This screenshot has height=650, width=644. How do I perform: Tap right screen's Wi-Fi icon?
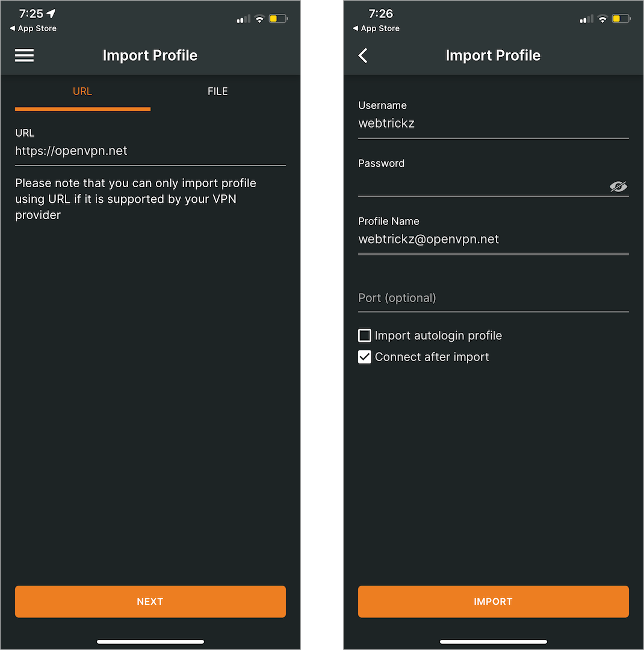point(602,19)
